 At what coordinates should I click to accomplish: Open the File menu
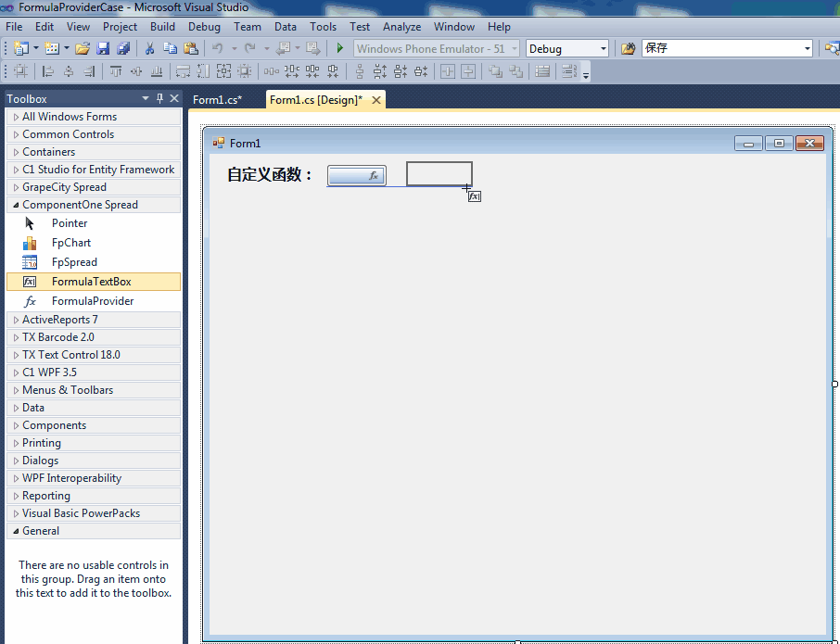[x=14, y=27]
